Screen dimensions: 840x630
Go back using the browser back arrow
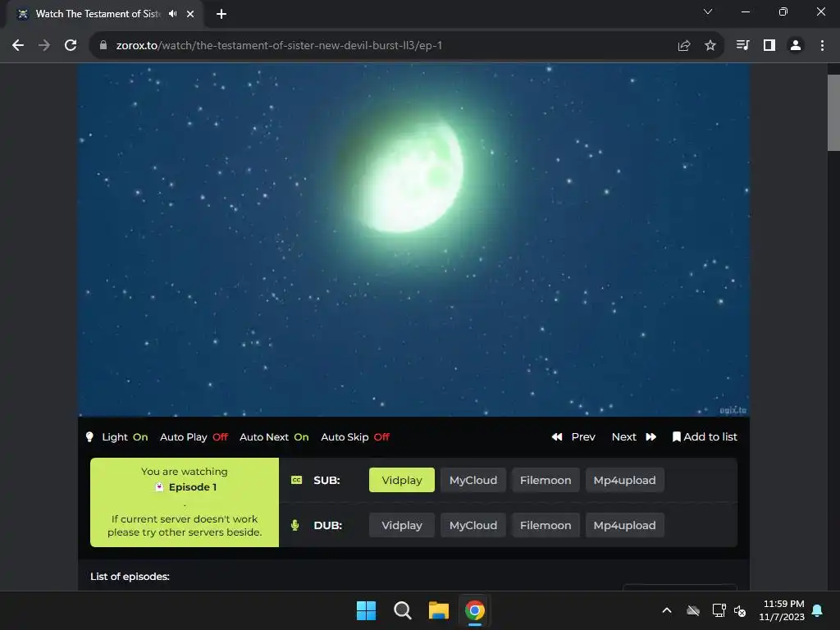[18, 46]
